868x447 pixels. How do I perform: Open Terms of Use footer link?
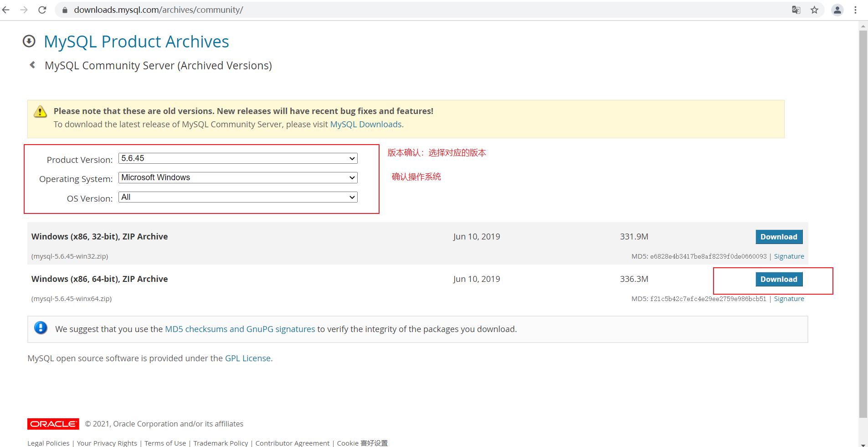tap(165, 443)
